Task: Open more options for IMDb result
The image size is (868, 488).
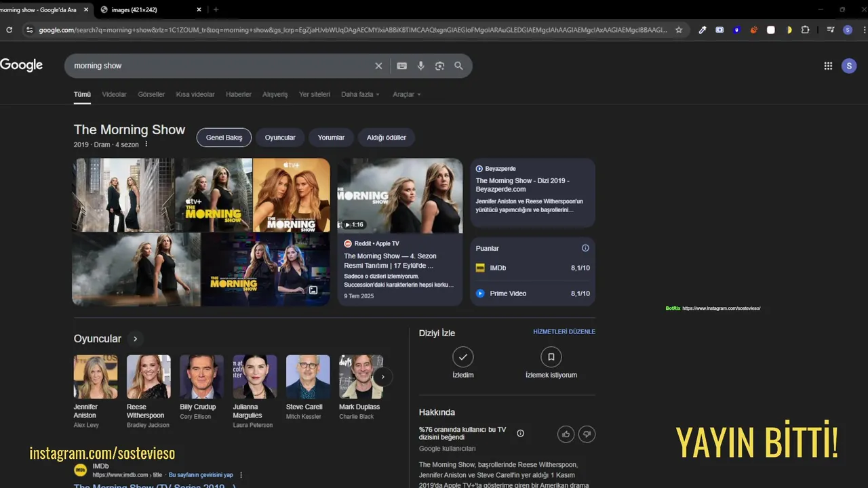Action: [241, 475]
